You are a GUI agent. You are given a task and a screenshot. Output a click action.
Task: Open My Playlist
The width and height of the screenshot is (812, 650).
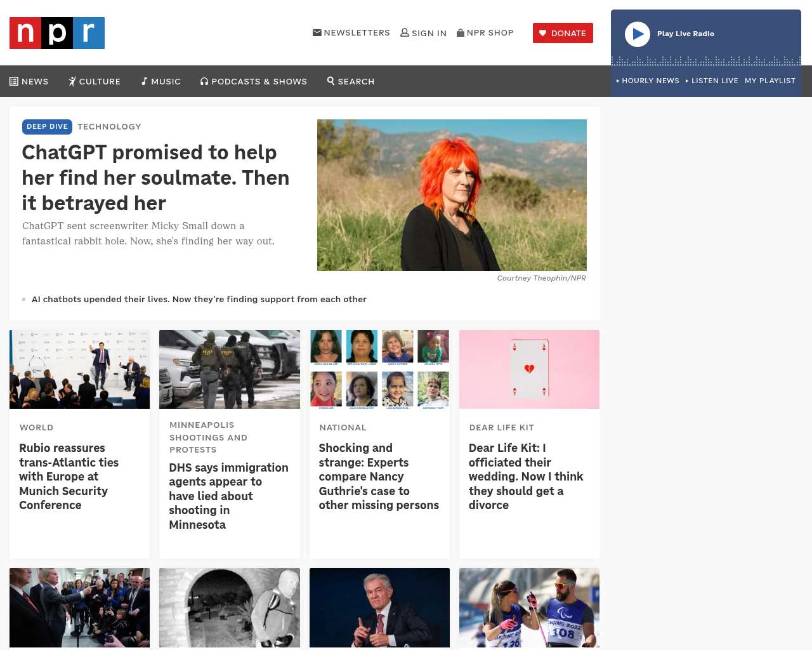(770, 81)
